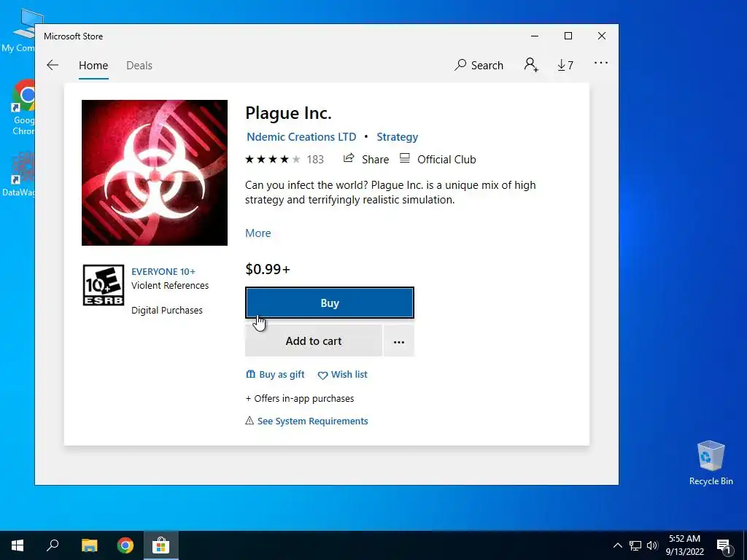Open more purchase options ellipsis beside Add to cart
Screen dimensions: 747x560
[399, 341]
